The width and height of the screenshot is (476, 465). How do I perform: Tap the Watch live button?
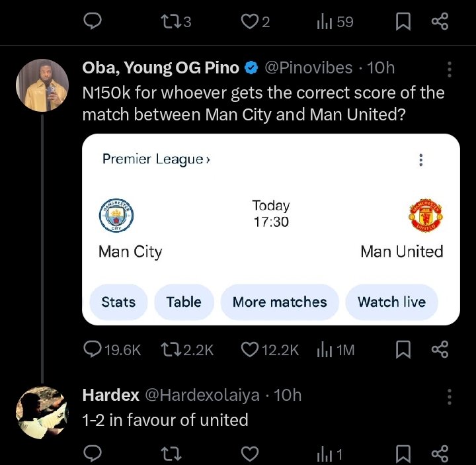click(391, 302)
